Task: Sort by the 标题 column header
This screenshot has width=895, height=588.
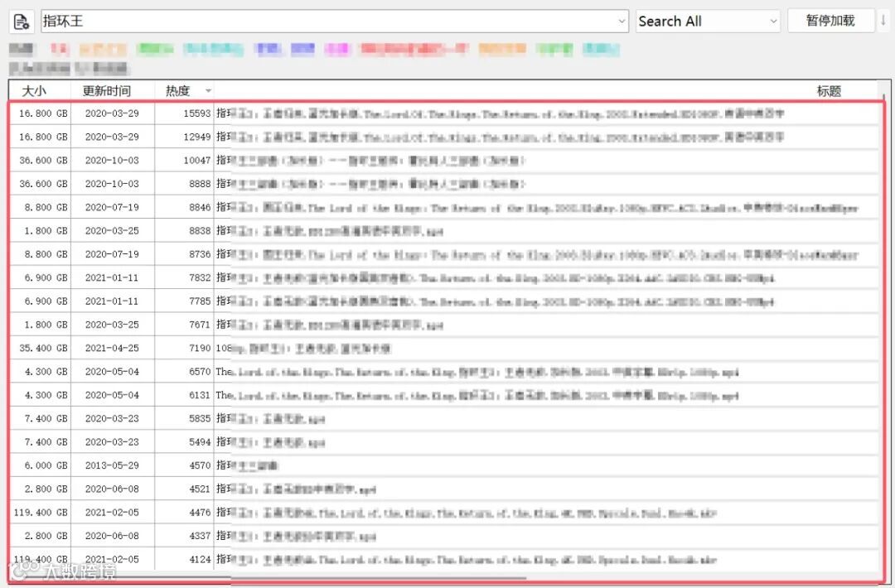Action: point(829,90)
